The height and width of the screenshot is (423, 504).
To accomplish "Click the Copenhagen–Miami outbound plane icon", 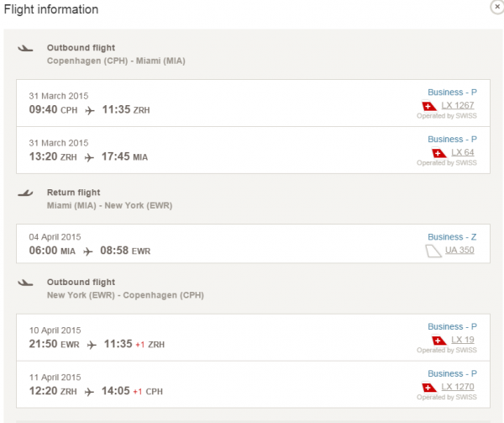I will pos(25,49).
